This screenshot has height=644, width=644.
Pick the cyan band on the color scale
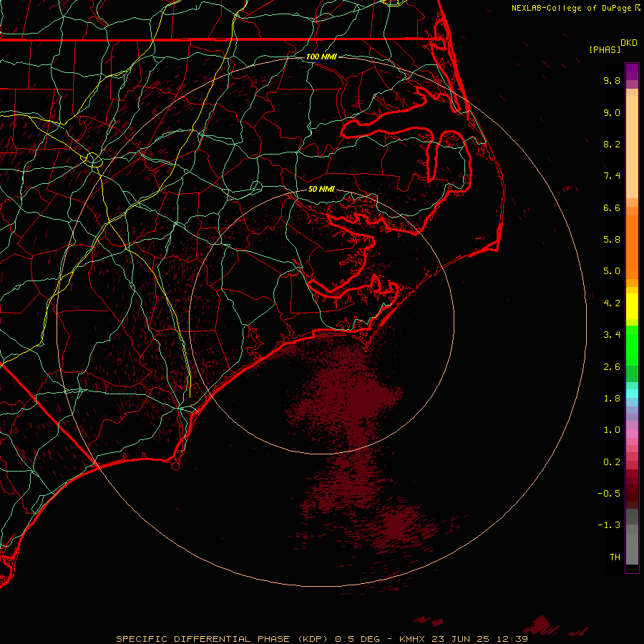click(x=632, y=394)
